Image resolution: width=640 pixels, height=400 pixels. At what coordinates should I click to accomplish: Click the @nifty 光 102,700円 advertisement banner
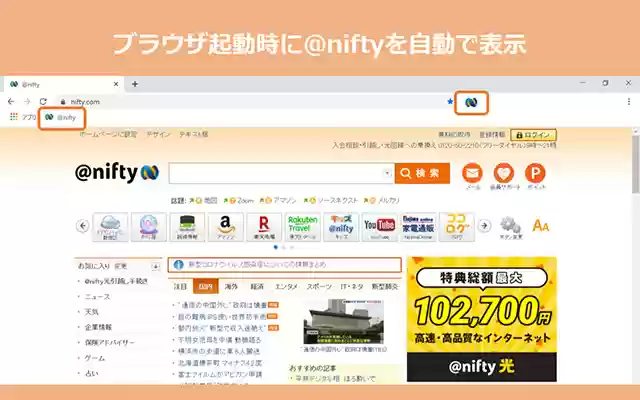(x=482, y=319)
